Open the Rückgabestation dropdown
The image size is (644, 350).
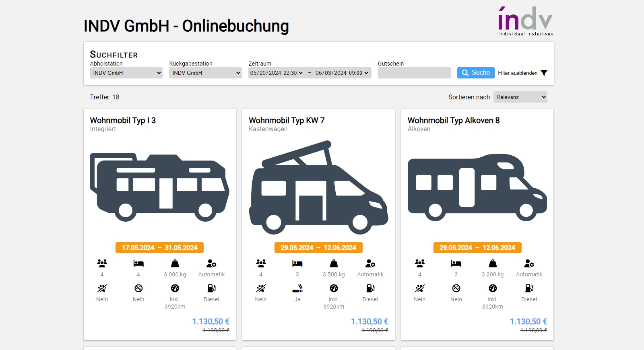[205, 73]
